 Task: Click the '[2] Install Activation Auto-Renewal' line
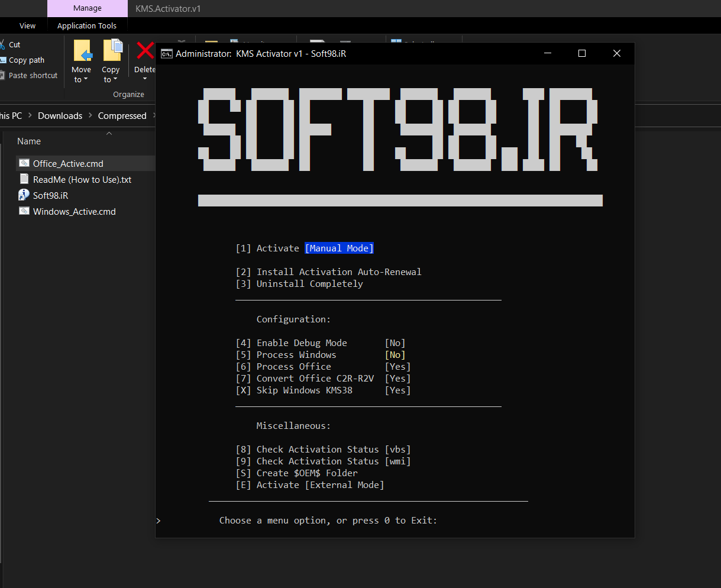pyautogui.click(x=329, y=272)
